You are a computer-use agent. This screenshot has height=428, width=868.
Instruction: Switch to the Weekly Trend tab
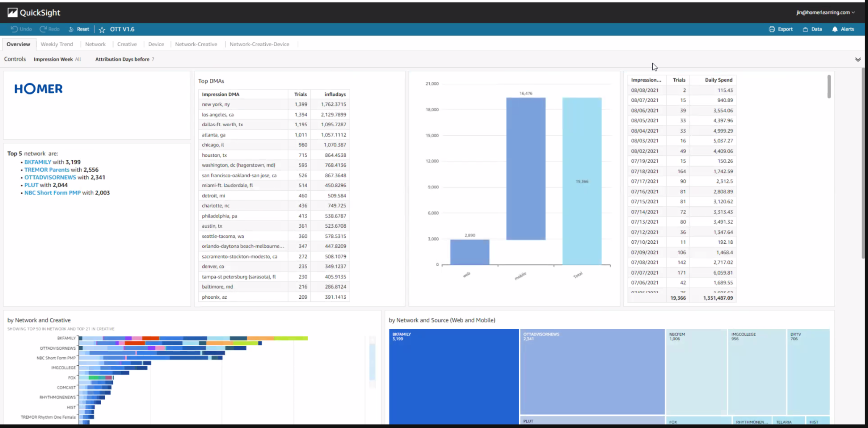coord(57,44)
